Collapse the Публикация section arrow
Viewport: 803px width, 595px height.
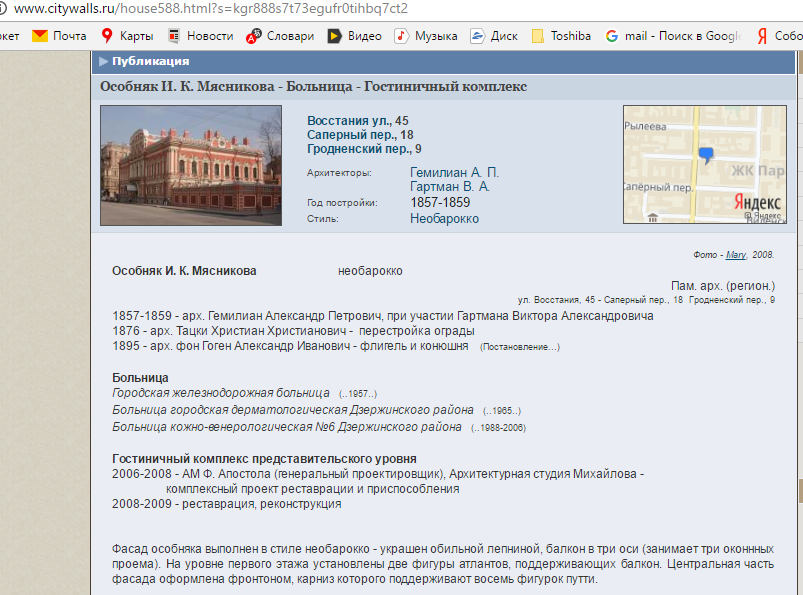click(103, 61)
